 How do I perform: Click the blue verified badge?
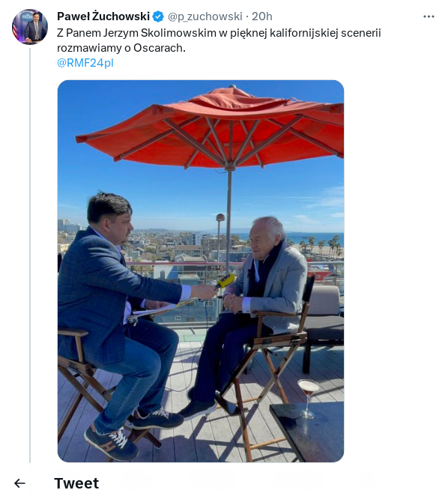(158, 16)
